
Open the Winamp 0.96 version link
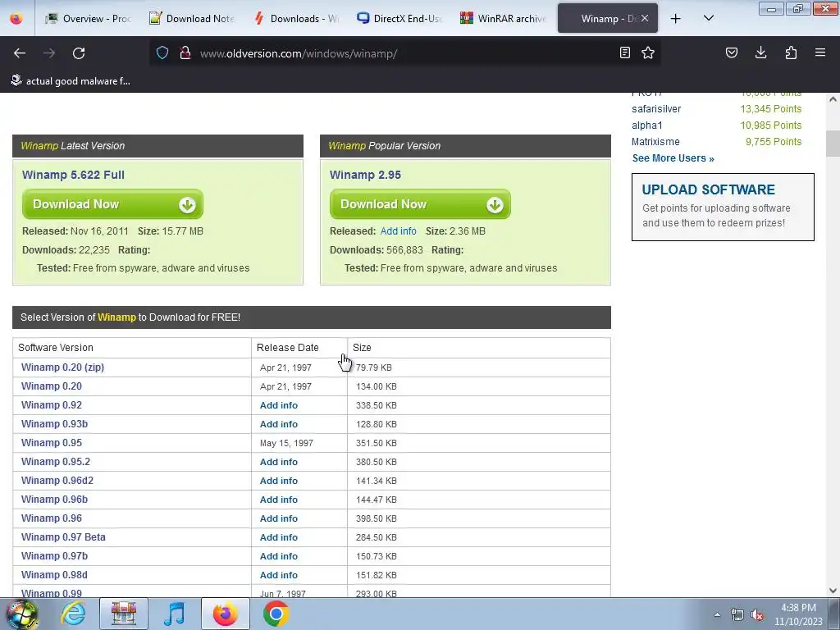pyautogui.click(x=52, y=518)
